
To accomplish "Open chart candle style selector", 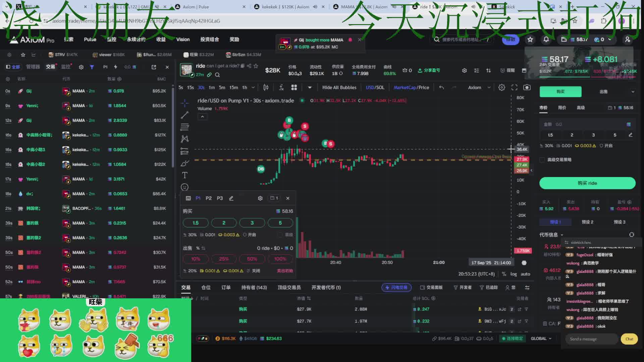I will coord(266,87).
